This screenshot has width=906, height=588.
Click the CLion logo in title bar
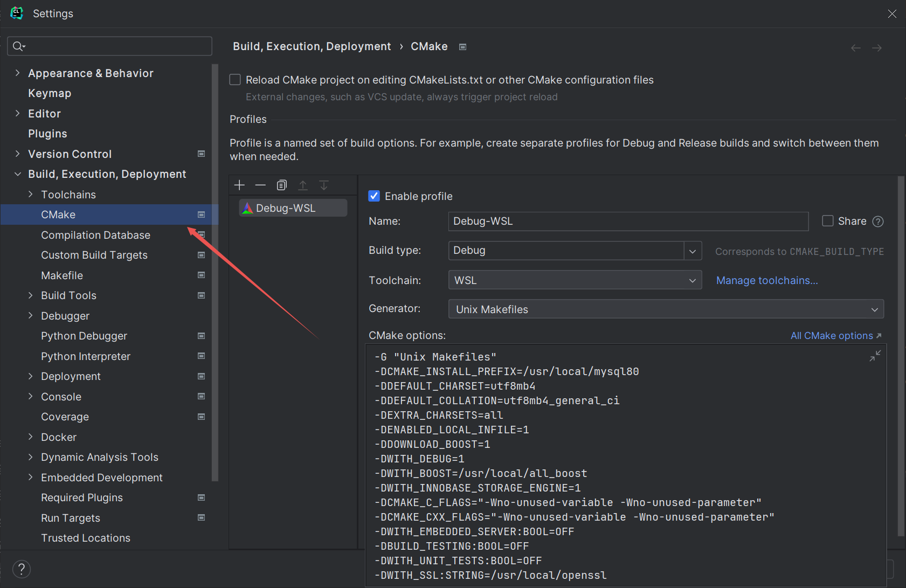tap(17, 13)
